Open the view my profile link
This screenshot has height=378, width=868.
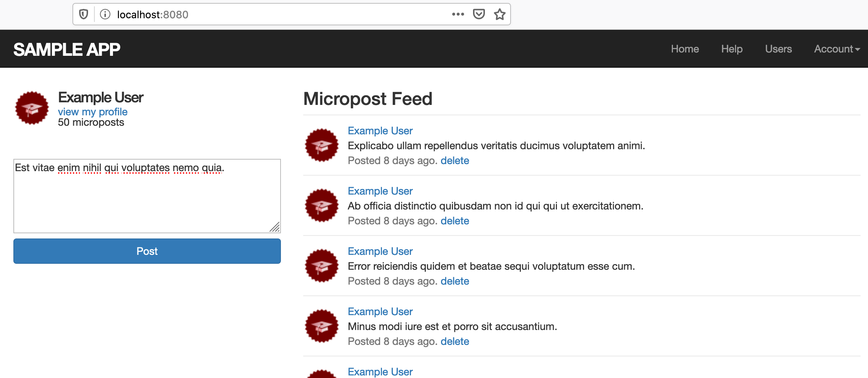click(x=93, y=112)
